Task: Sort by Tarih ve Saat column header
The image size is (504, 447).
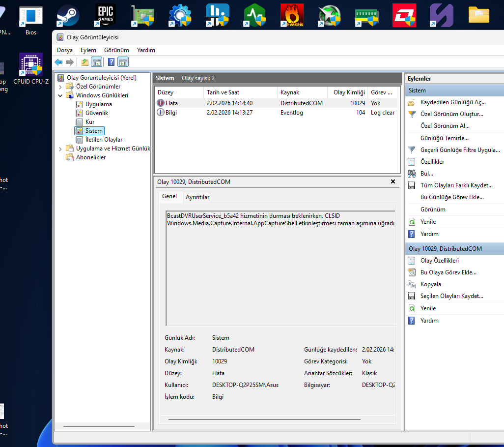Action: tap(240, 92)
